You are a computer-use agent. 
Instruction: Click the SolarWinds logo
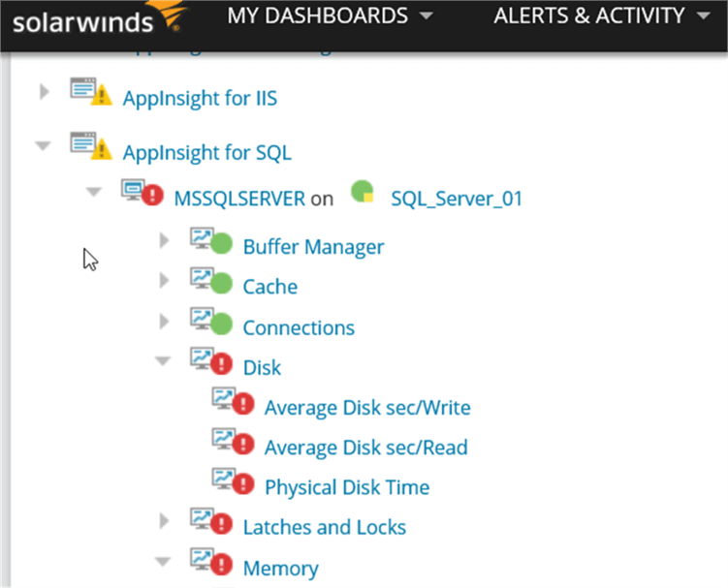[99, 17]
